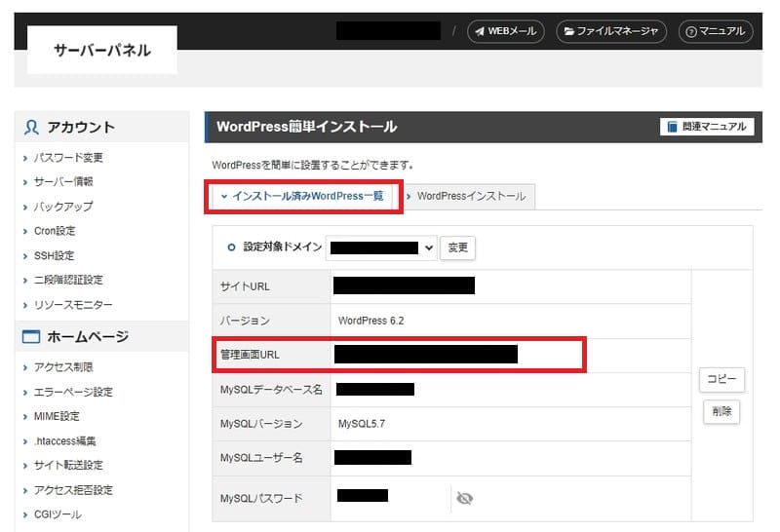780x532 pixels.
Task: Open the target domain dropdown
Action: [x=381, y=247]
